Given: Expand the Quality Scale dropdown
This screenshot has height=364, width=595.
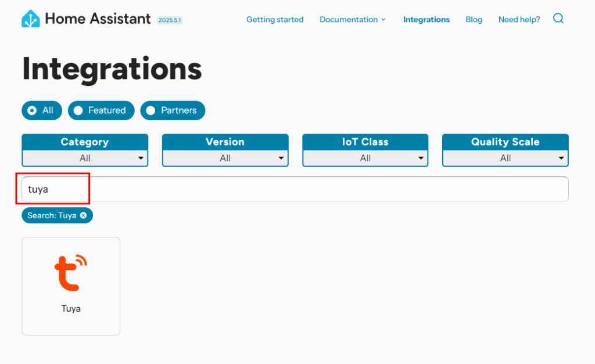Looking at the screenshot, I should 505,158.
